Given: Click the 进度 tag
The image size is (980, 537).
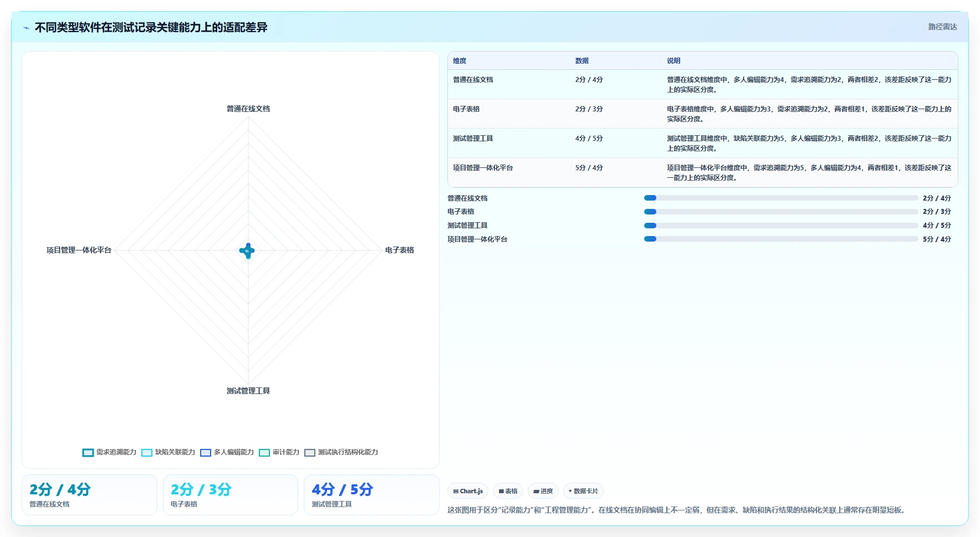Looking at the screenshot, I should [x=543, y=491].
